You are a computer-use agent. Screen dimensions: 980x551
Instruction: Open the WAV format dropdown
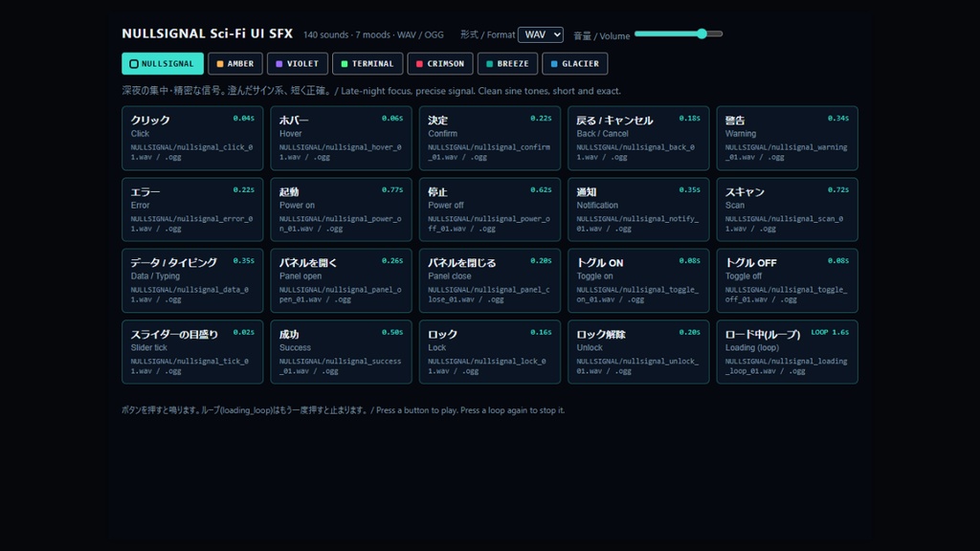541,35
